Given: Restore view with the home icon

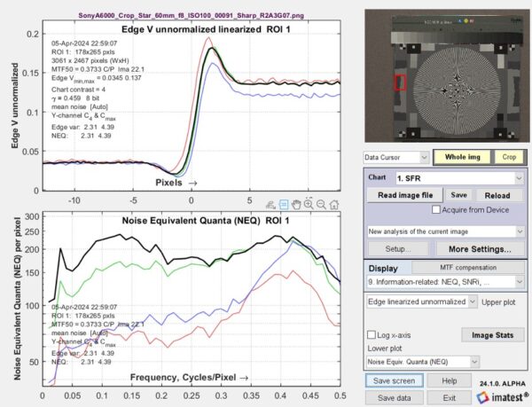Looking at the screenshot, I should tap(334, 205).
